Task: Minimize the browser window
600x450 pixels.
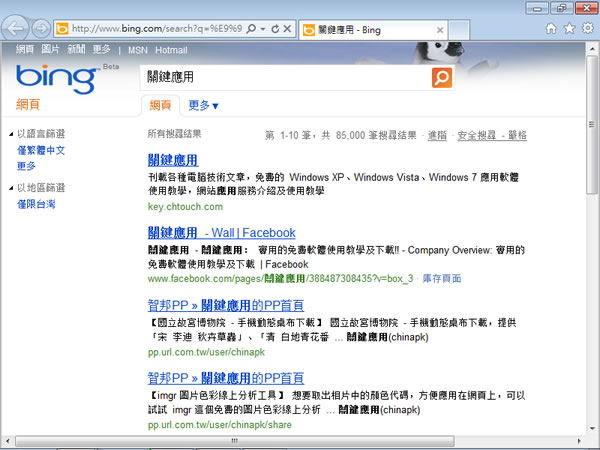Action: coord(537,8)
